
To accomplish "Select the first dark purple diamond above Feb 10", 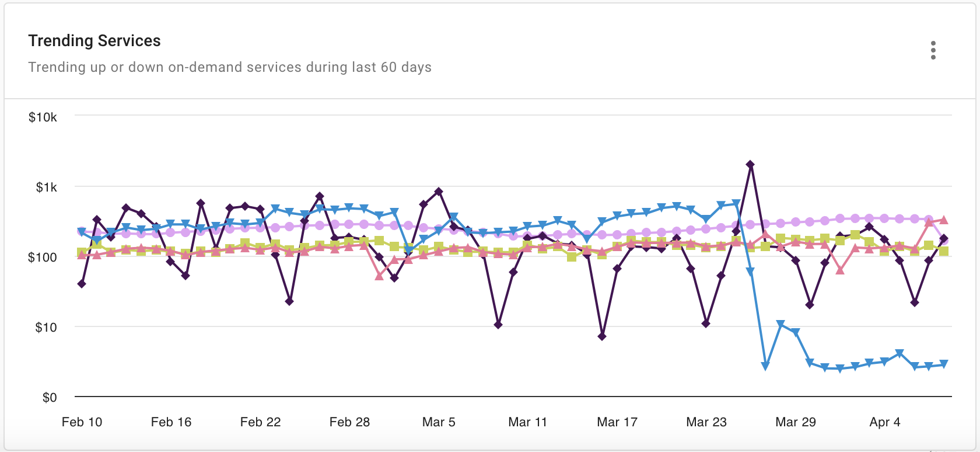I will coord(82,284).
